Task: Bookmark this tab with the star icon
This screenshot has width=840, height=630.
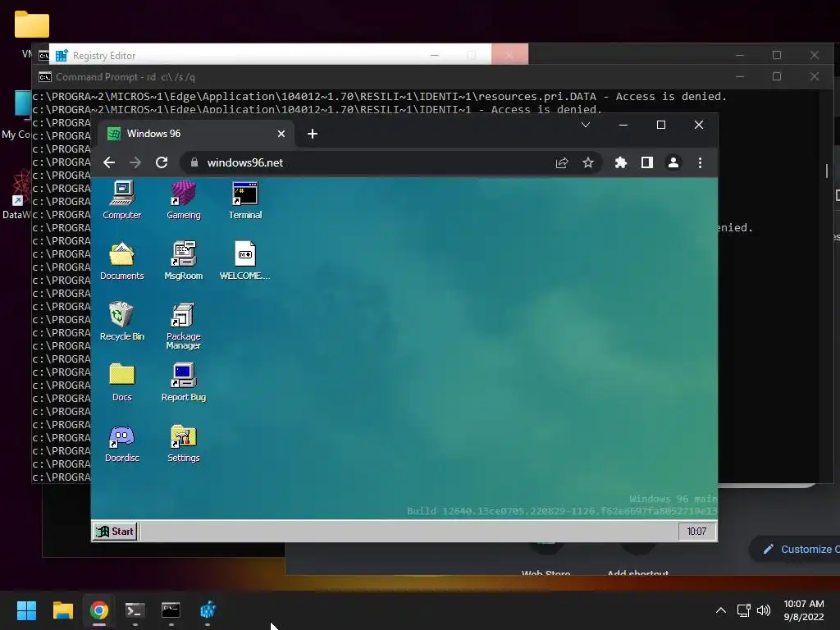Action: 587,163
